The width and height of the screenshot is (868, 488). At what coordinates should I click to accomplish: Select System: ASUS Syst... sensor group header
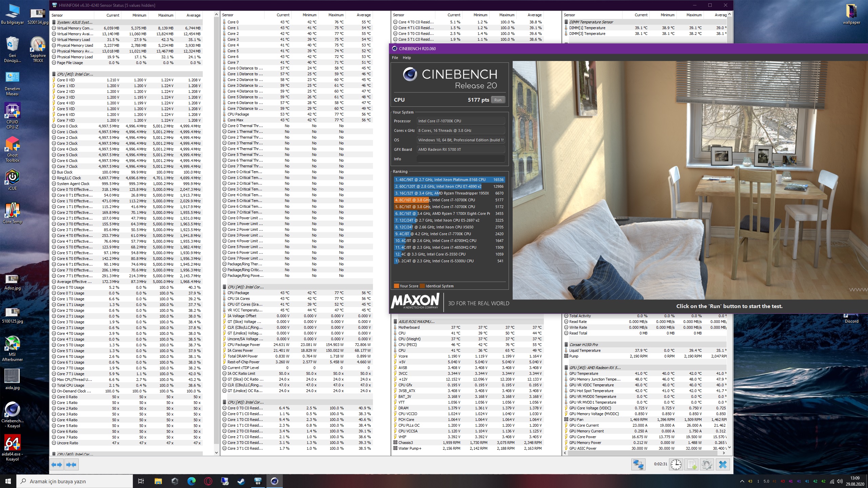(127, 22)
